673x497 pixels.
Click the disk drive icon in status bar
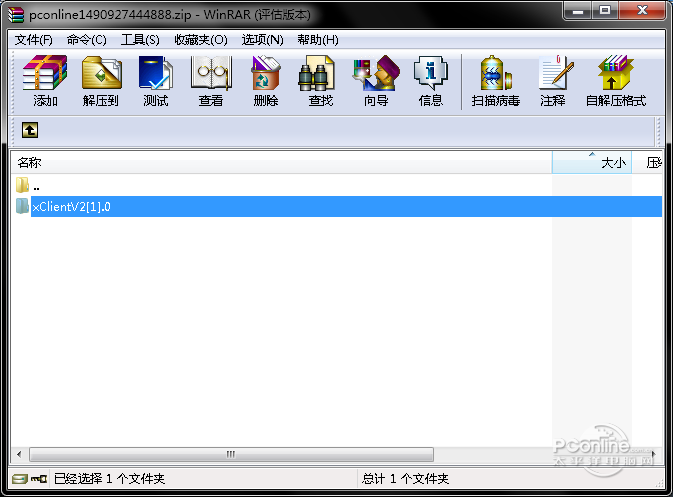click(x=20, y=479)
